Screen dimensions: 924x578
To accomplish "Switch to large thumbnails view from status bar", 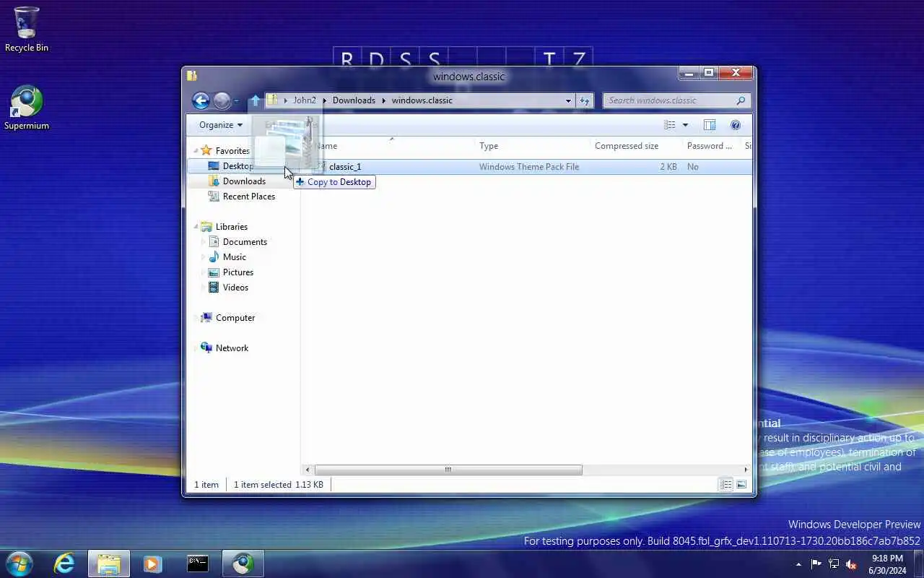I will 741,485.
